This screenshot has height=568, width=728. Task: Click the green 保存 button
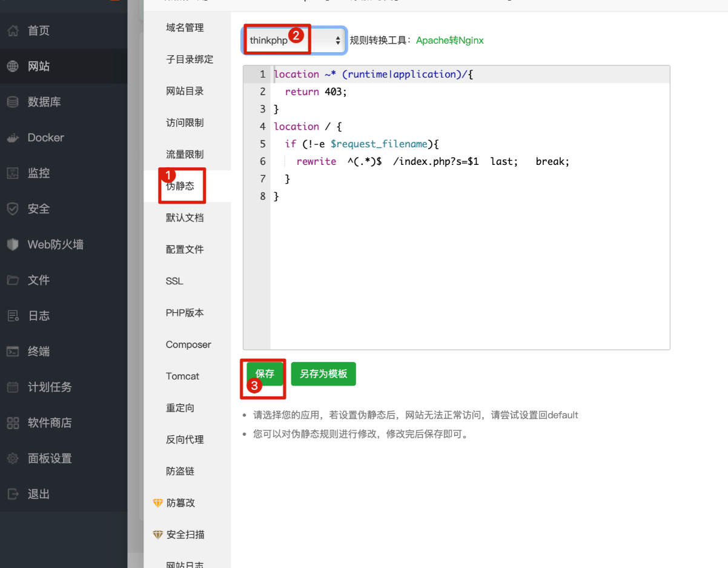(x=265, y=374)
